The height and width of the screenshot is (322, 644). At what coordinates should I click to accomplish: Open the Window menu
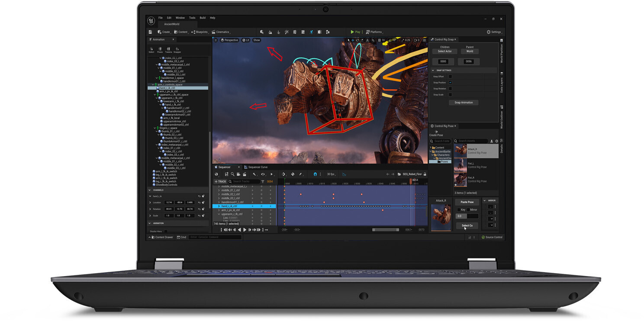tap(180, 18)
